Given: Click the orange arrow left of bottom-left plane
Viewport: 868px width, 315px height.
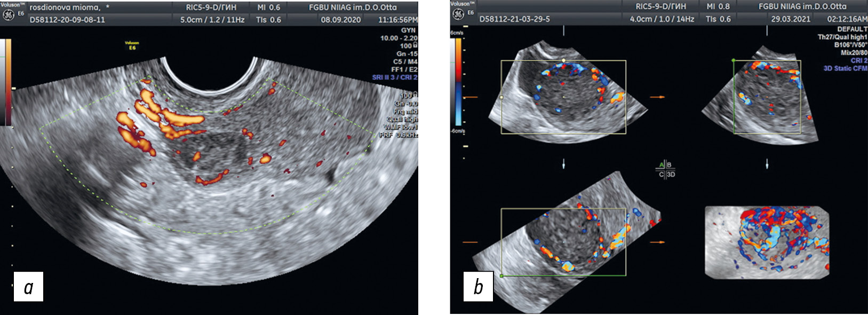Looking at the screenshot, I should pos(470,242).
